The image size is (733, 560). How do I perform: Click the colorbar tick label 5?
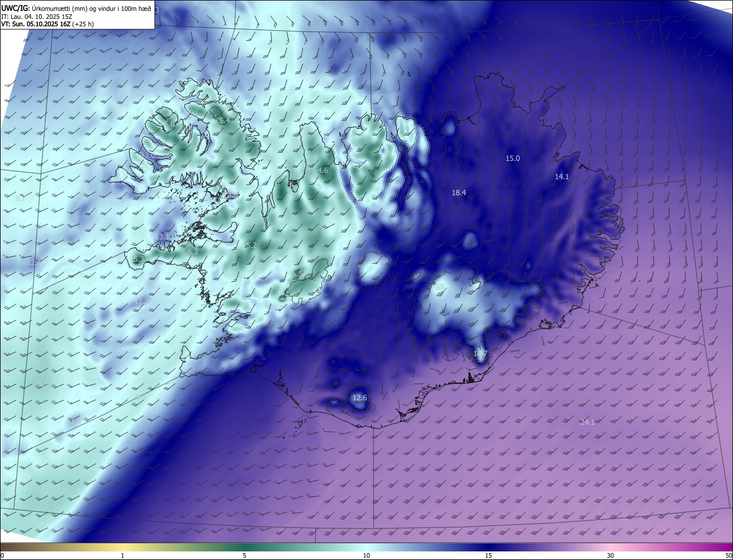coord(245,555)
